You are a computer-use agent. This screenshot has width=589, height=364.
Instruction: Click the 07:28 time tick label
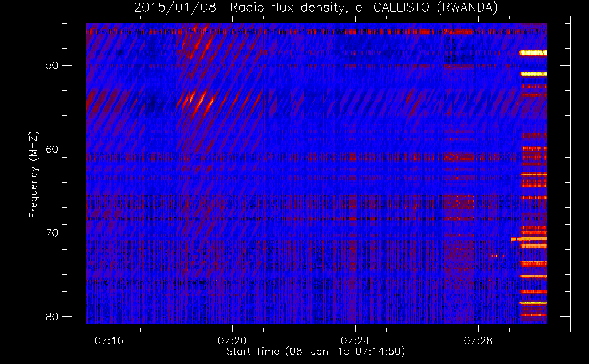pyautogui.click(x=478, y=341)
